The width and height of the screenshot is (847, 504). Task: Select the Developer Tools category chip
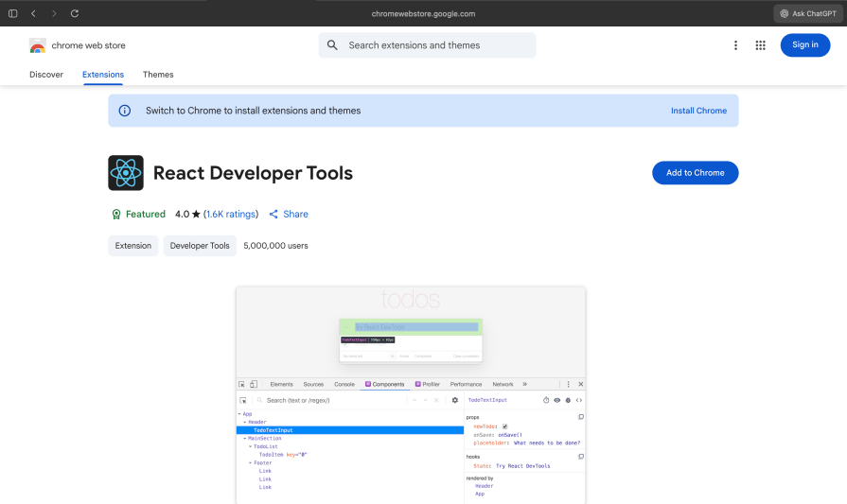coord(200,246)
